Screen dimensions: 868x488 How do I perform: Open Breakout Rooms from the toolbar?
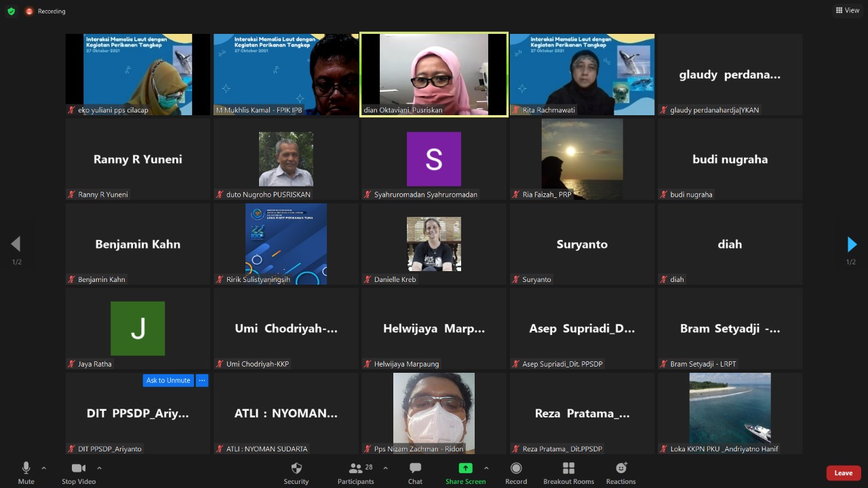pyautogui.click(x=569, y=468)
